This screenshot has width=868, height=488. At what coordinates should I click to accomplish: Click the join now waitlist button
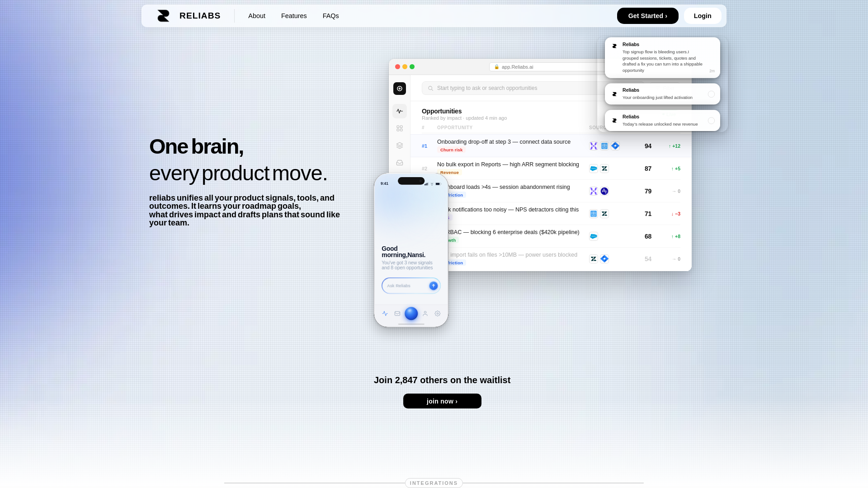442,401
